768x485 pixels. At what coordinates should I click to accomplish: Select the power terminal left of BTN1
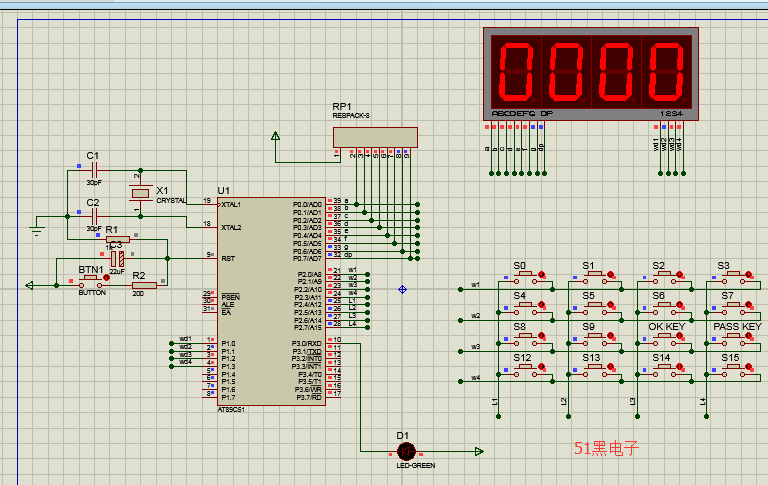coord(29,285)
